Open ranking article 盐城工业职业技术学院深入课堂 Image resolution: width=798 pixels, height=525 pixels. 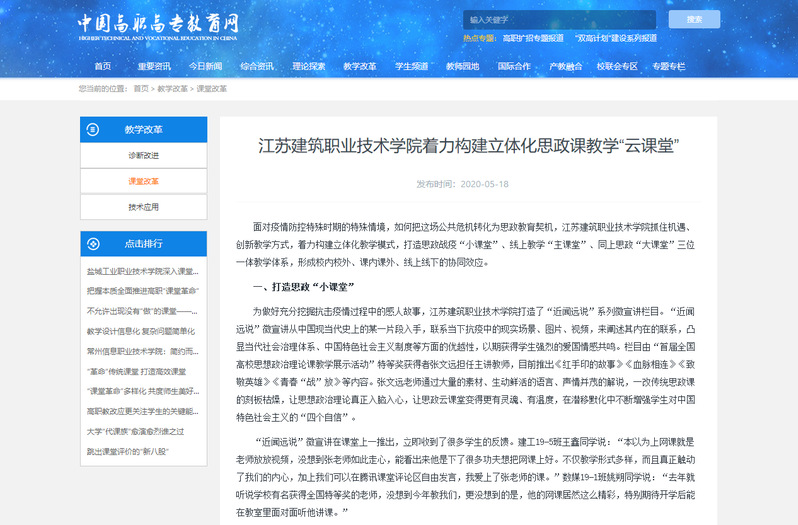pos(144,271)
